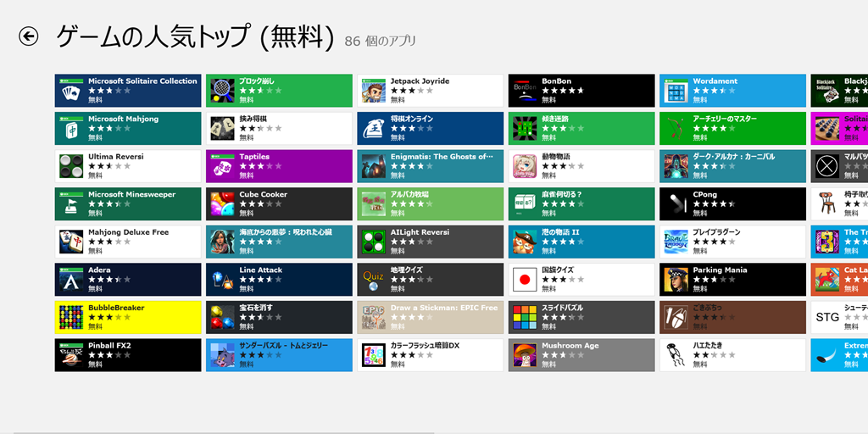
Task: Select the 地理クイズ Quiz globe icon
Action: point(373,280)
